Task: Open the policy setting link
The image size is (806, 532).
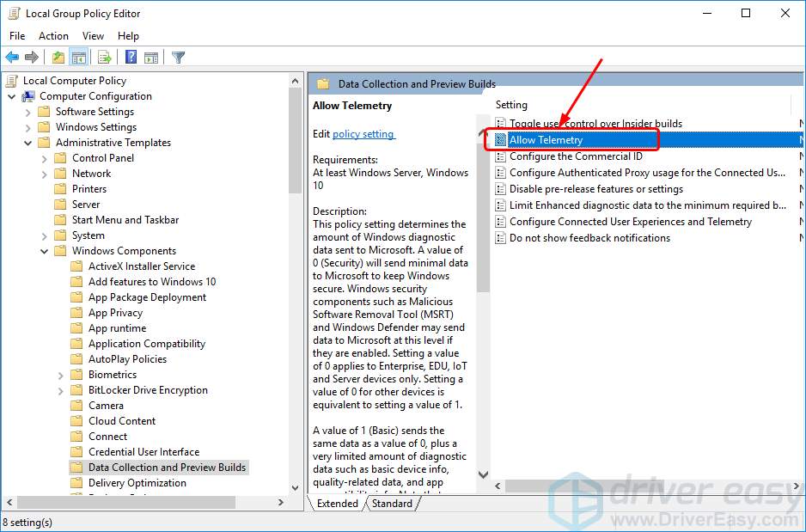Action: [x=363, y=134]
